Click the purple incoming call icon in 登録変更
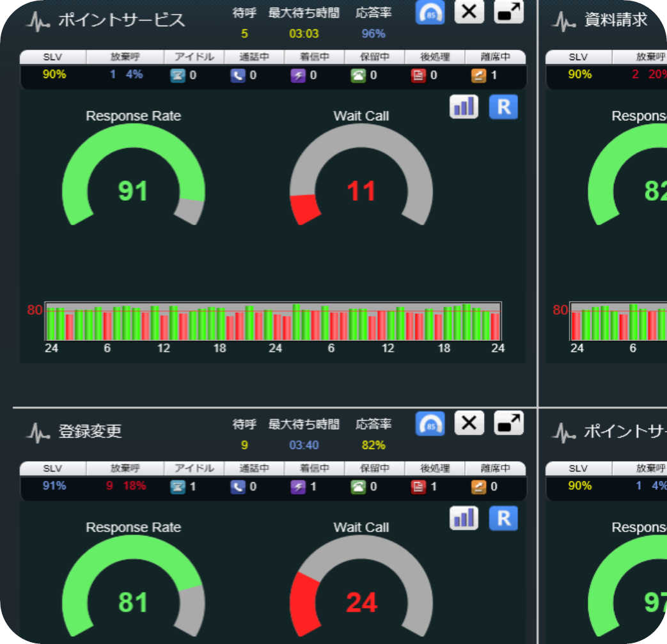 298,487
